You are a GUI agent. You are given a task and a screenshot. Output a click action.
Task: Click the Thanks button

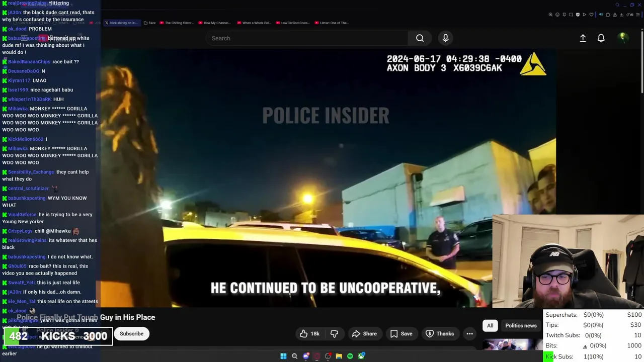click(x=440, y=334)
